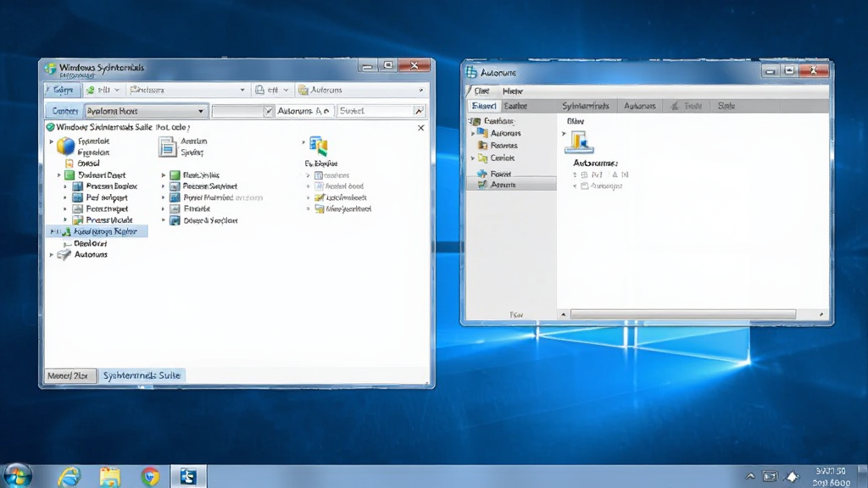Tick the checkbox beside the empty input field

(x=269, y=111)
